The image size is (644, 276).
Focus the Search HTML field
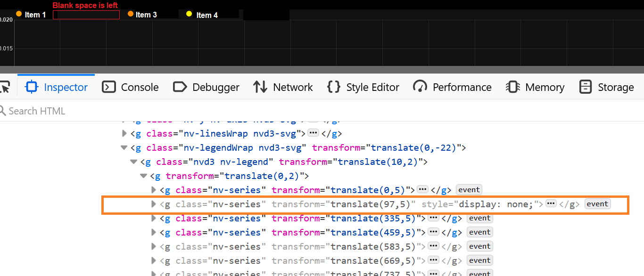pyautogui.click(x=322, y=111)
